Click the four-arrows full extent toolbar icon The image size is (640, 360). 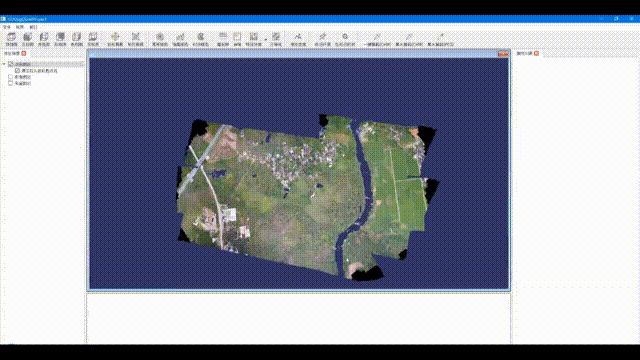136,37
